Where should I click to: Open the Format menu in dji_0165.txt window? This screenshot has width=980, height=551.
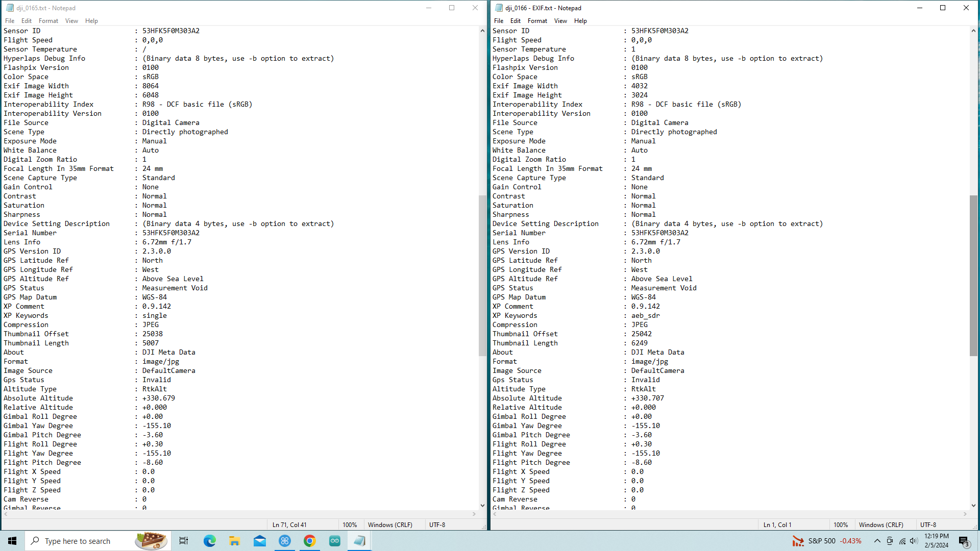click(48, 21)
